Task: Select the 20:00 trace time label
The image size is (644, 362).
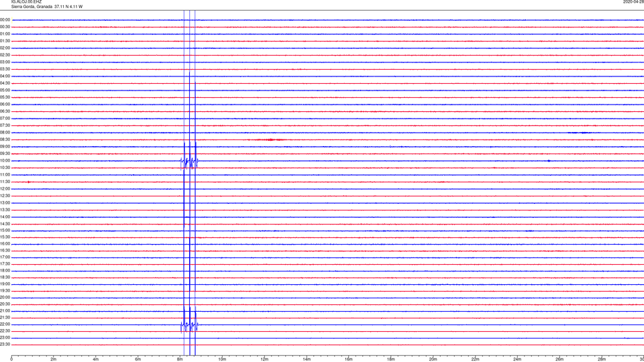Action: (x=5, y=298)
